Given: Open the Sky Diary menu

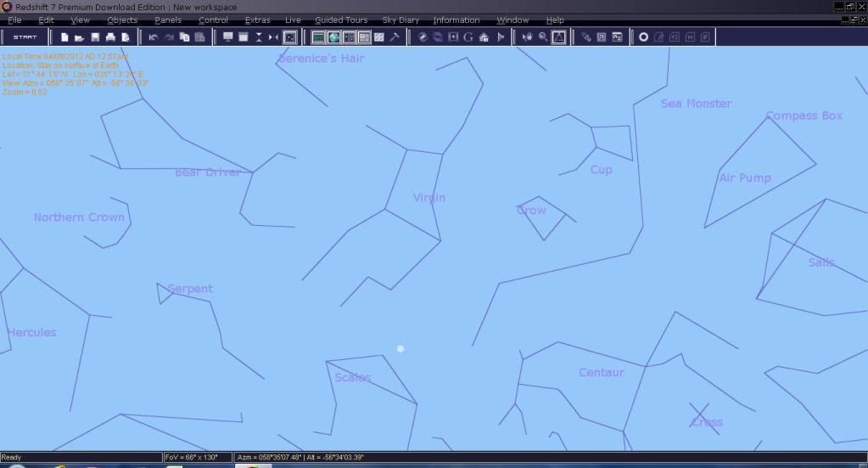Looking at the screenshot, I should [x=402, y=20].
